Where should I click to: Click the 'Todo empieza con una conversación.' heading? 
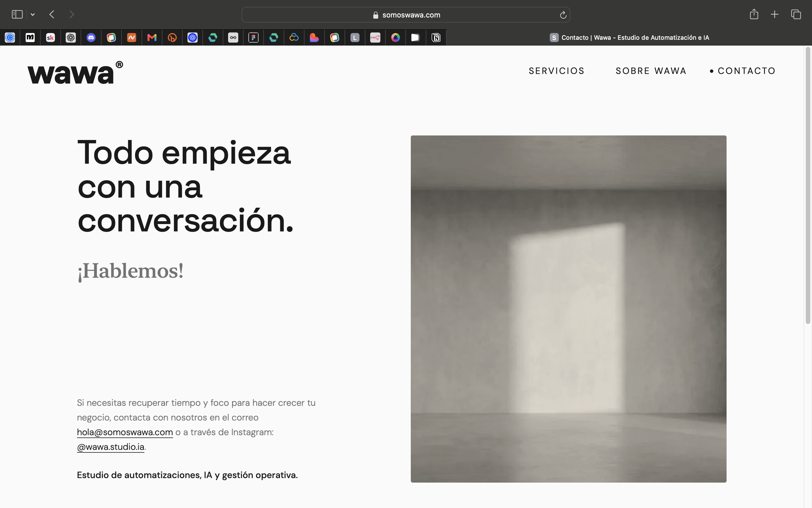pyautogui.click(x=185, y=187)
